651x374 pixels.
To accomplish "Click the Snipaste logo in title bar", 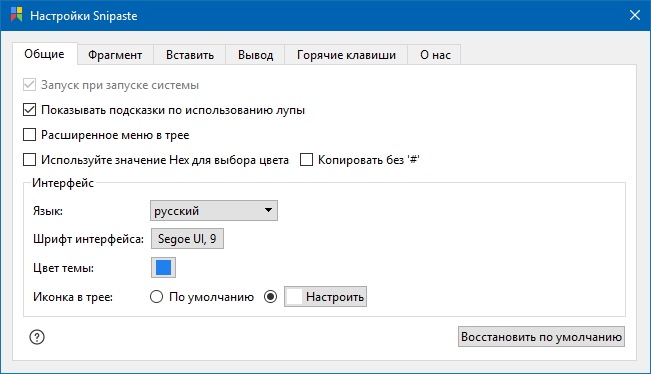I will (16, 15).
